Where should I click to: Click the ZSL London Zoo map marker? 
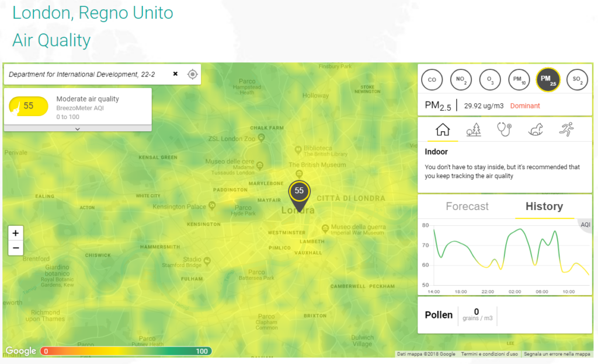[x=261, y=138]
